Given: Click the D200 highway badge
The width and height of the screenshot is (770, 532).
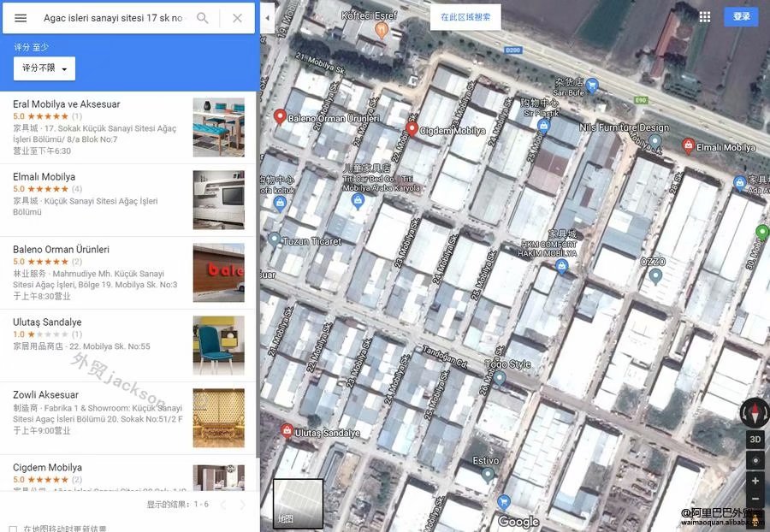Looking at the screenshot, I should tap(512, 50).
